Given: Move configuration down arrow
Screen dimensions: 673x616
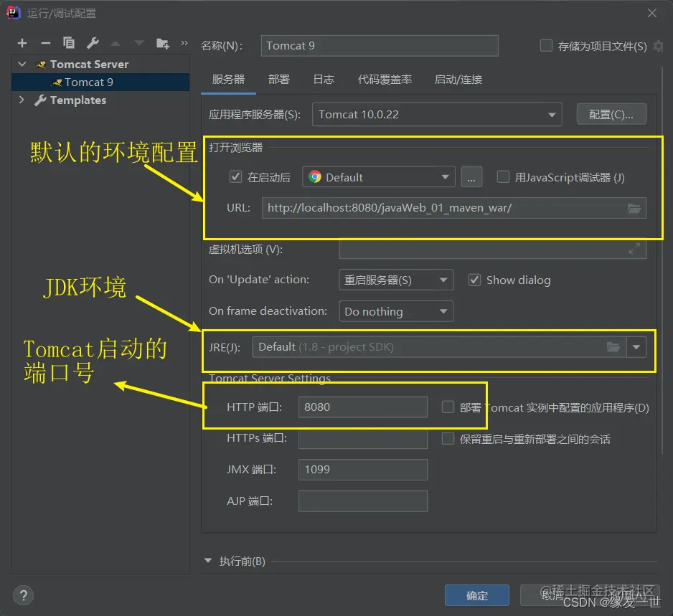Looking at the screenshot, I should coord(138,43).
